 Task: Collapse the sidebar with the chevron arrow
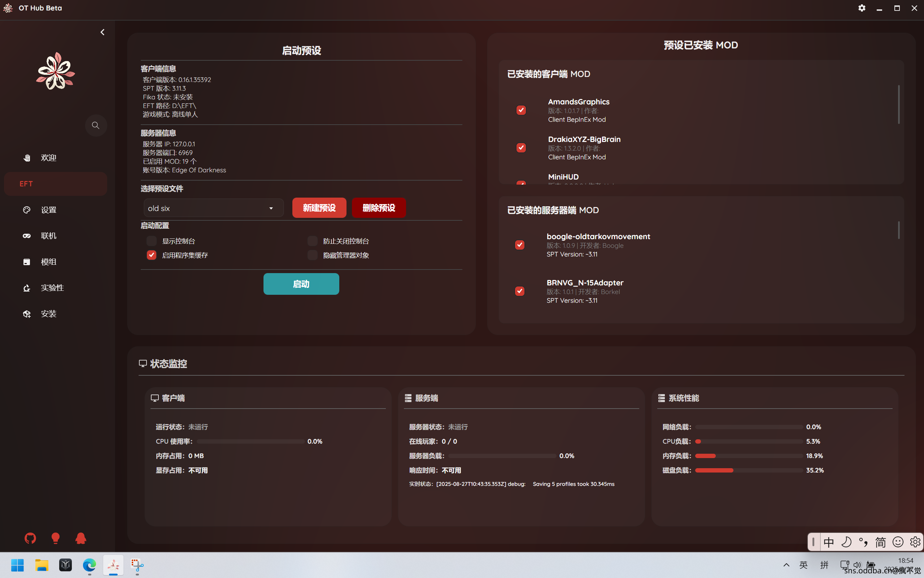pyautogui.click(x=103, y=32)
